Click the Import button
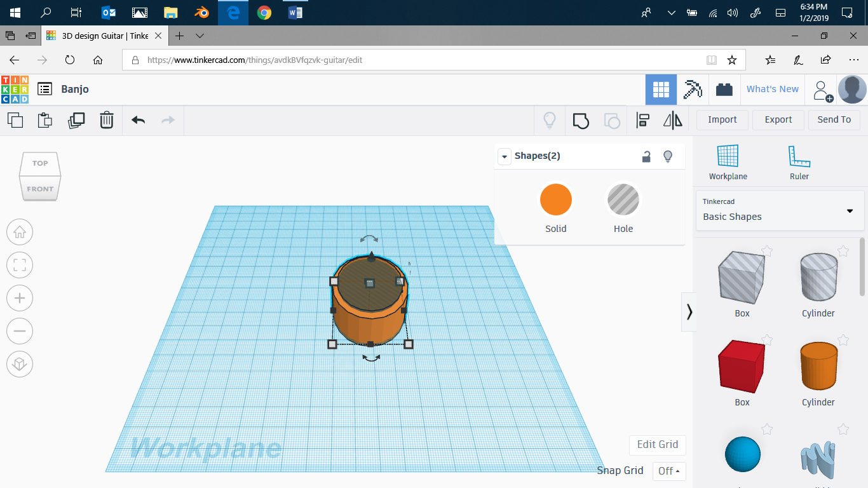 722,119
